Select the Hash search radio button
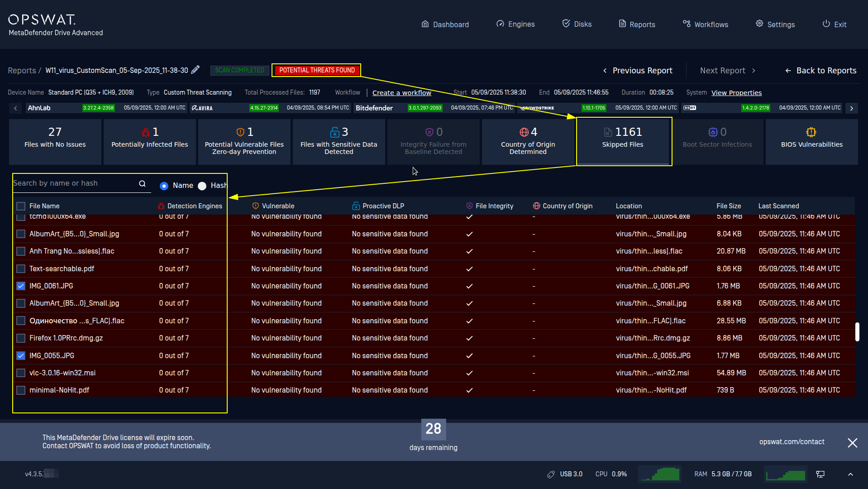868x489 pixels. pyautogui.click(x=202, y=186)
